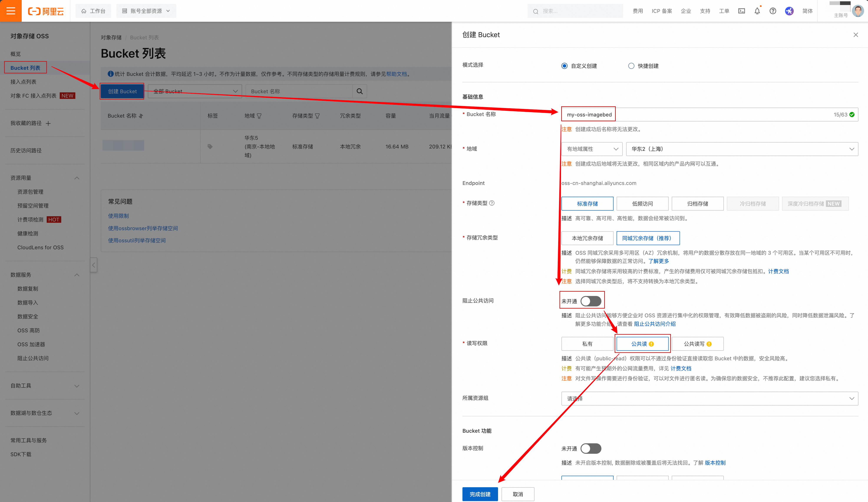The image size is (868, 502).
Task: Choose archive storage type
Action: (698, 204)
